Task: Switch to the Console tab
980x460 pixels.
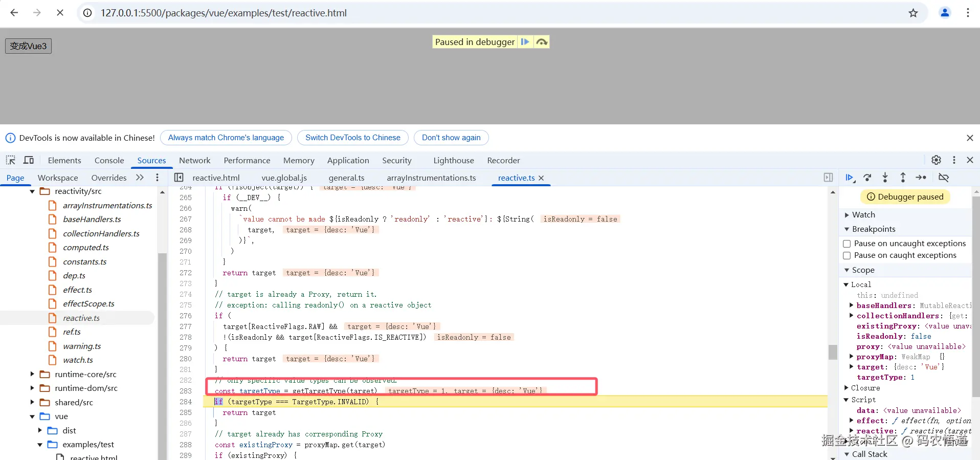Action: (109, 160)
